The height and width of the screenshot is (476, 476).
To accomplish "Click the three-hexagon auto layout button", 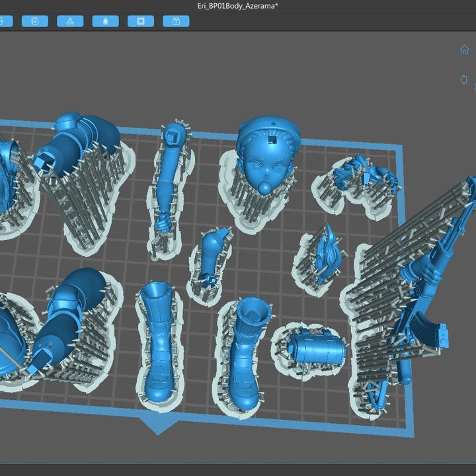I will point(70,21).
